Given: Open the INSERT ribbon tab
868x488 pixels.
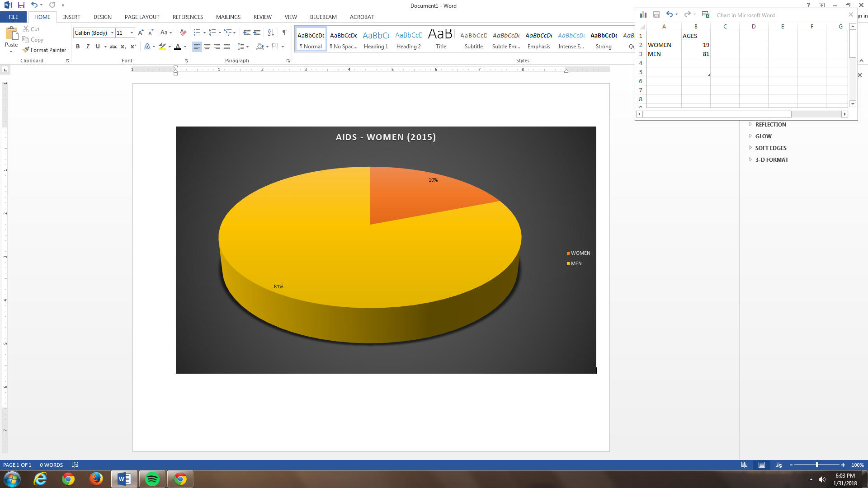Looking at the screenshot, I should click(x=71, y=17).
